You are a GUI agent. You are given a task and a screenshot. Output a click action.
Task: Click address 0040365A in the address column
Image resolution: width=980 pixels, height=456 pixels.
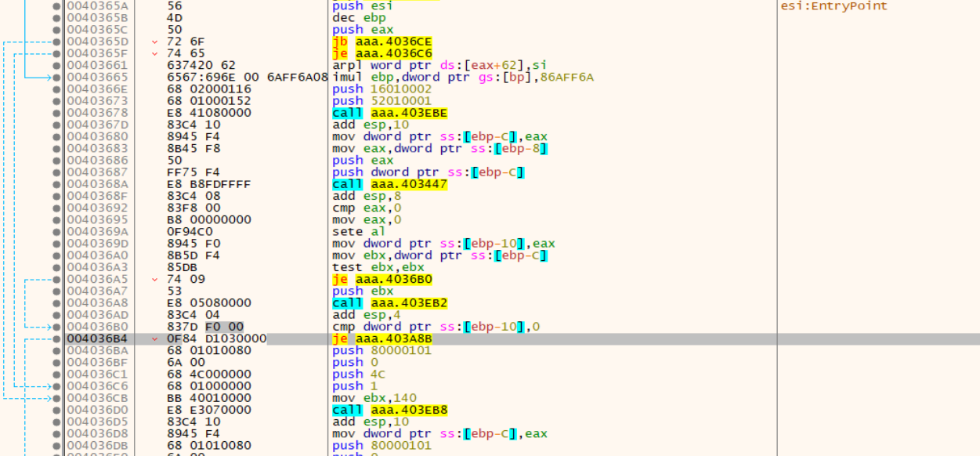point(96,6)
